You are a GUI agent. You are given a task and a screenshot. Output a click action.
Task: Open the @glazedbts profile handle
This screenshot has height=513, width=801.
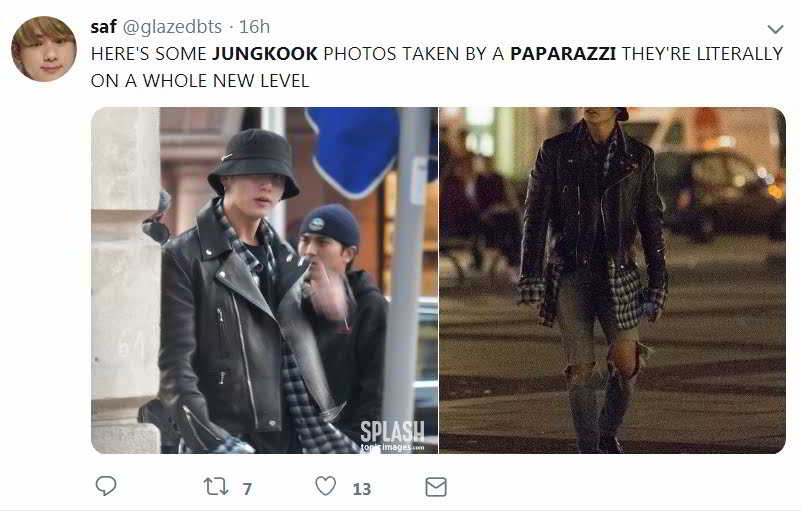coord(172,27)
